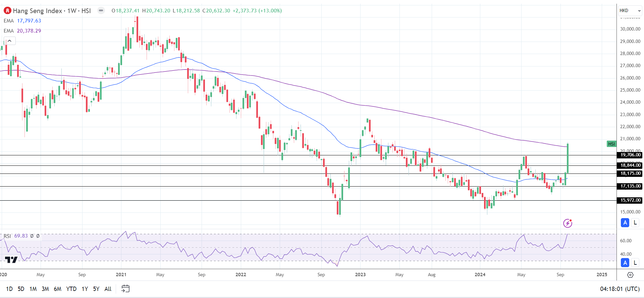This screenshot has height=298, width=644.
Task: Open the HKD currency dropdown
Action: (630, 10)
